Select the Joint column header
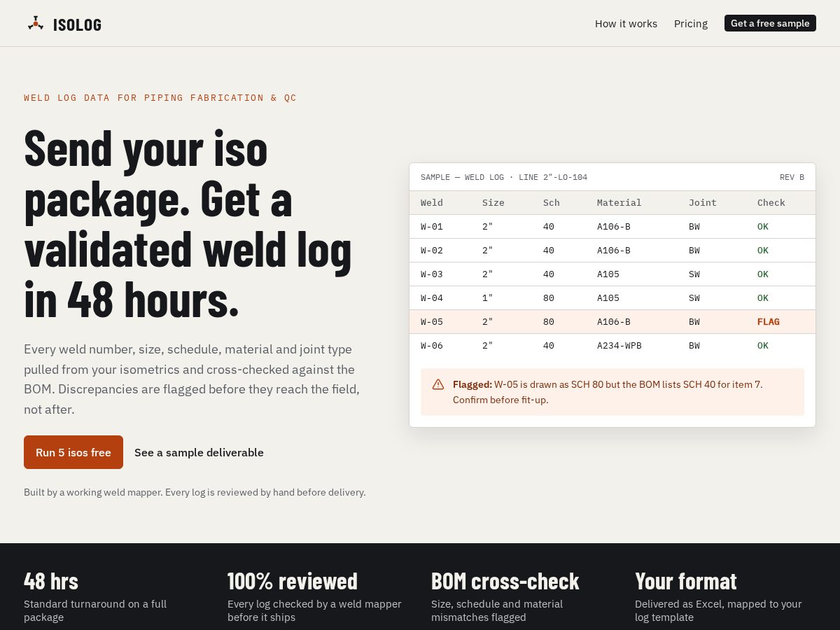The width and height of the screenshot is (840, 630). tap(703, 203)
